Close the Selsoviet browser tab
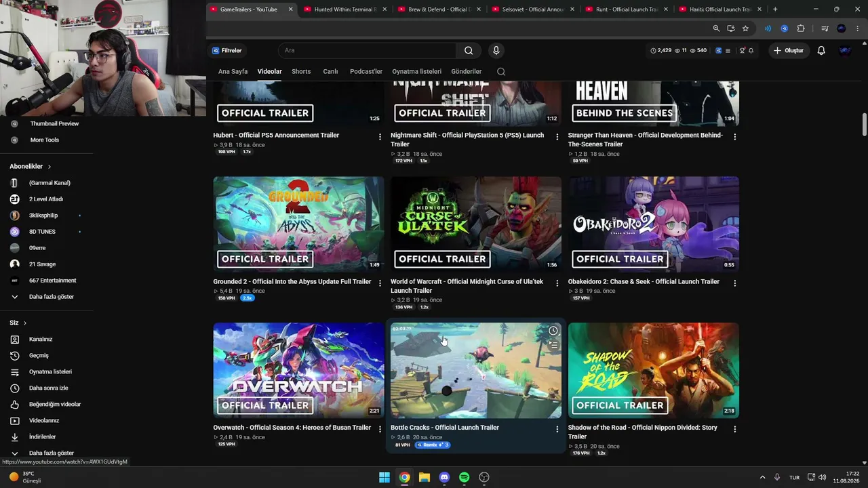 (x=572, y=9)
